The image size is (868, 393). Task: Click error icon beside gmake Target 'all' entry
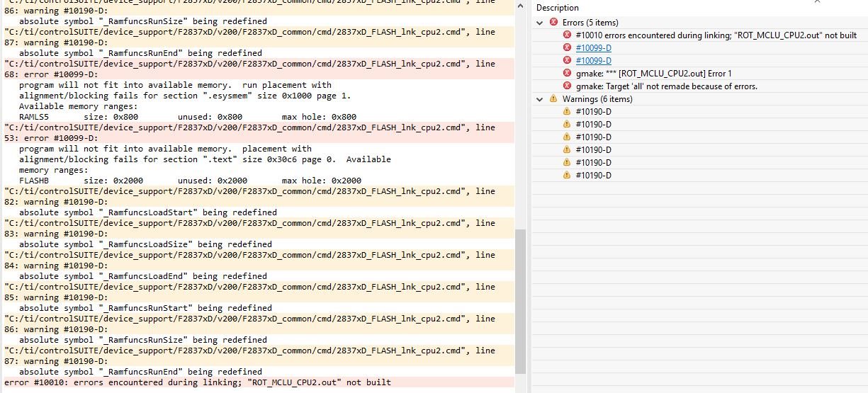pos(567,86)
